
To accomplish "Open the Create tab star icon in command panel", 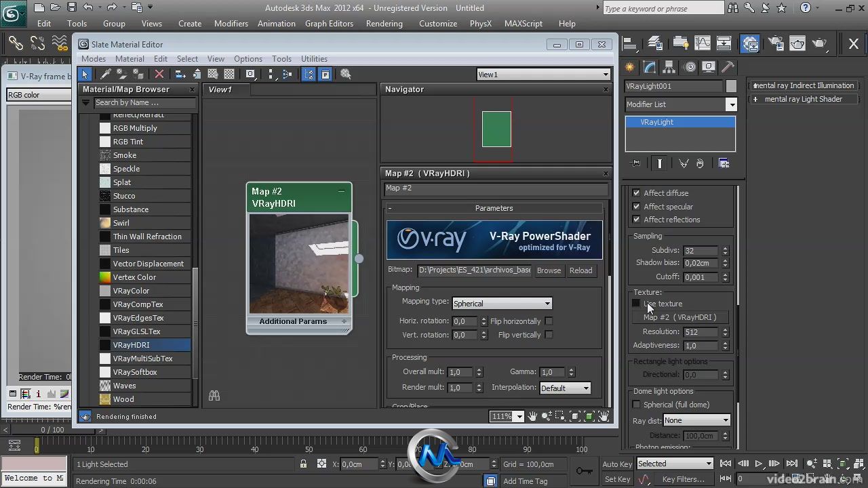I will (x=630, y=66).
